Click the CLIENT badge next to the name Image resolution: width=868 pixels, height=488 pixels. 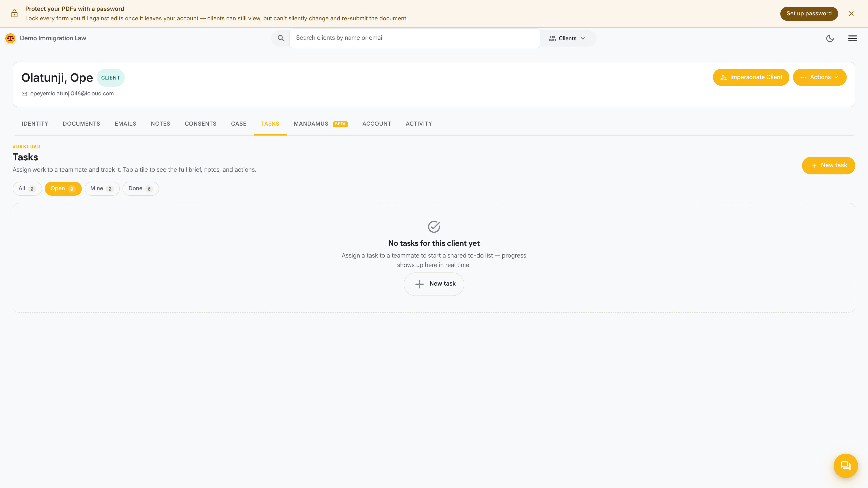pyautogui.click(x=111, y=78)
